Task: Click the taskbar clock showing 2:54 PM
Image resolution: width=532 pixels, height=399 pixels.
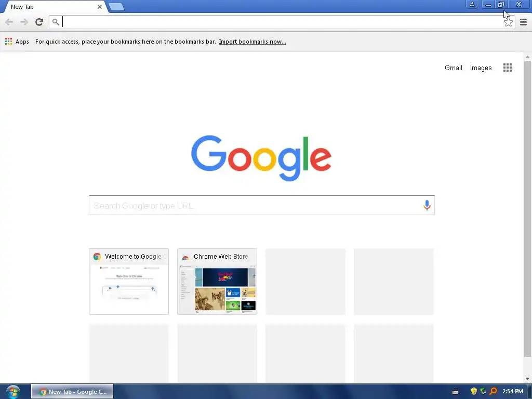Action: pyautogui.click(x=513, y=391)
